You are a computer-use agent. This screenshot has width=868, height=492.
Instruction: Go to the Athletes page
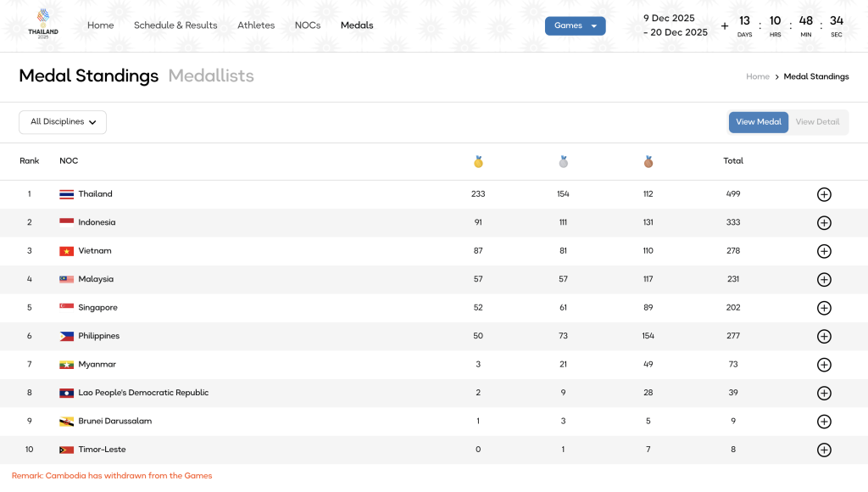point(256,25)
